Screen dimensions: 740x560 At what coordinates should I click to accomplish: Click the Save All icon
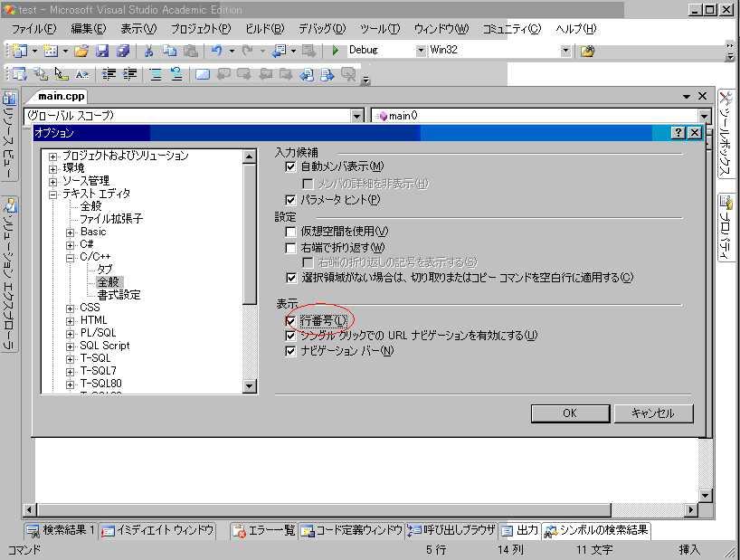pos(122,51)
